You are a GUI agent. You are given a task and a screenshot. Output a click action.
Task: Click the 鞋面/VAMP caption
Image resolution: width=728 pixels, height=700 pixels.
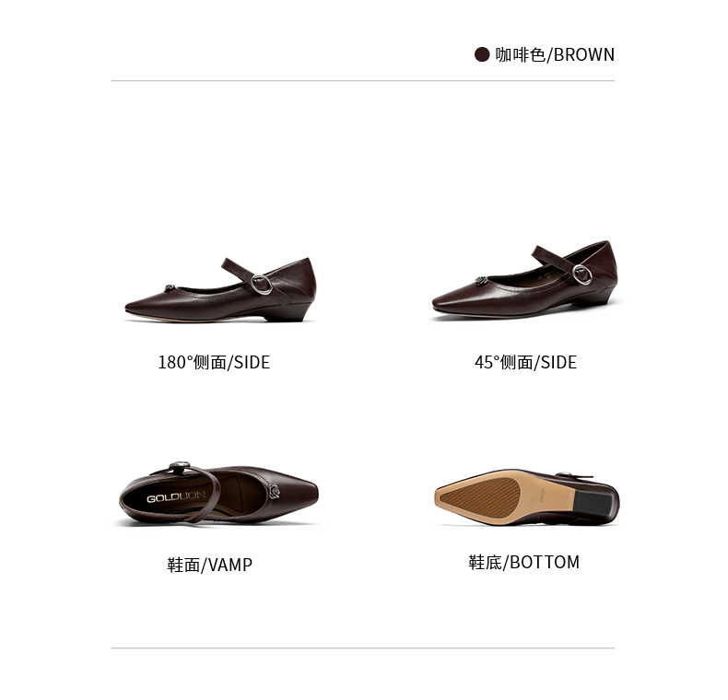[x=209, y=565]
